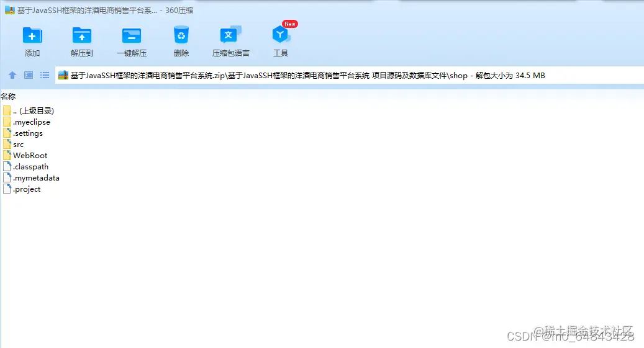The height and width of the screenshot is (348, 644).
Task: Click the 解压到 (Extract to) icon
Action: [82, 36]
